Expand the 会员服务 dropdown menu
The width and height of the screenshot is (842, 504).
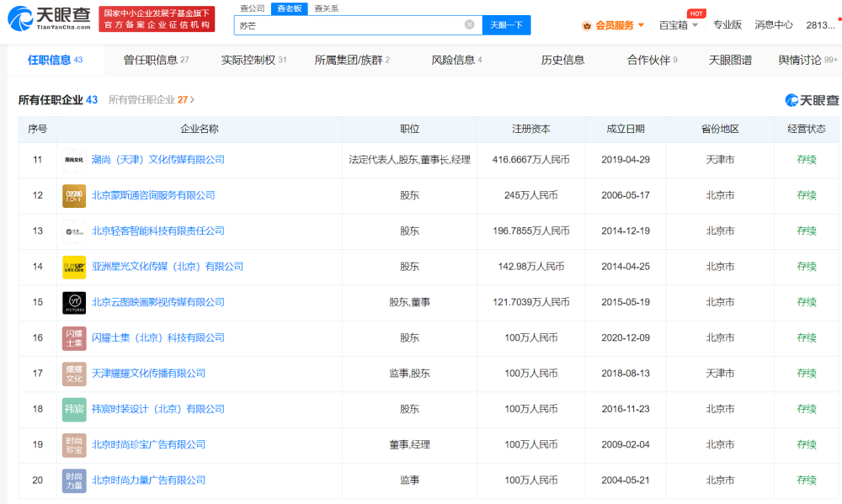(x=642, y=25)
